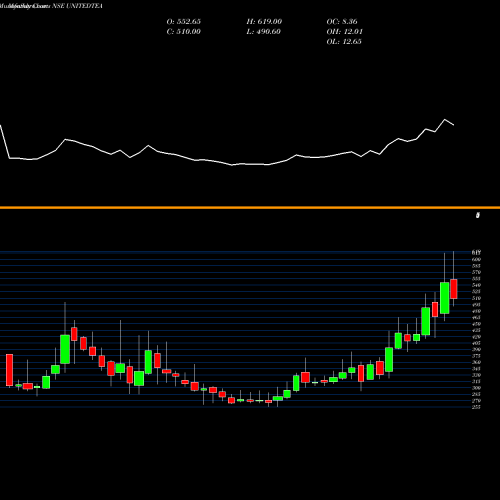The width and height of the screenshot is (500, 500).
Task: Click the 270 price axis label
Action: [x=476, y=401]
